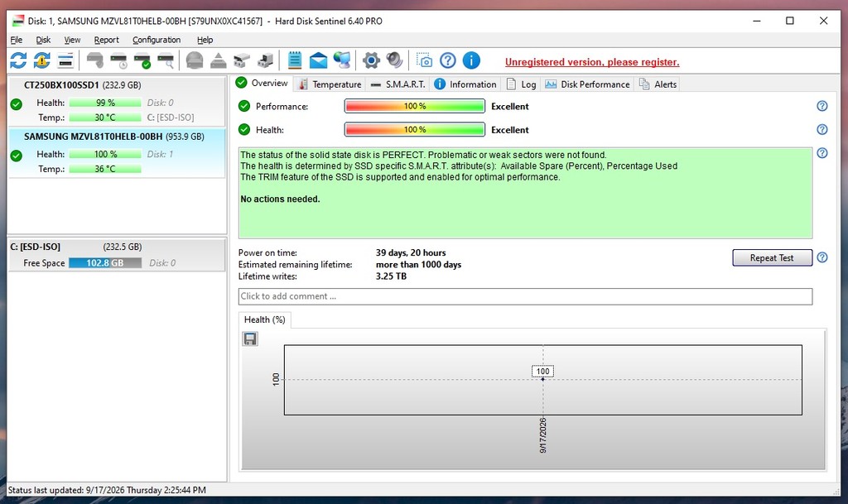Screen dimensions: 848x504
Task: Open the Report menu
Action: pyautogui.click(x=106, y=40)
